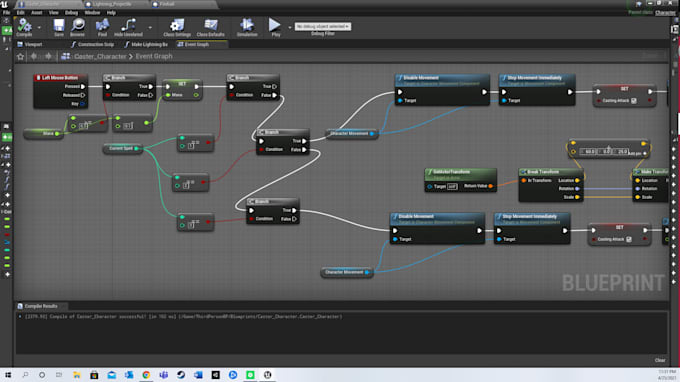Screen dimensions: 680x382
Task: Select the Break Transform node header
Action: click(551, 172)
